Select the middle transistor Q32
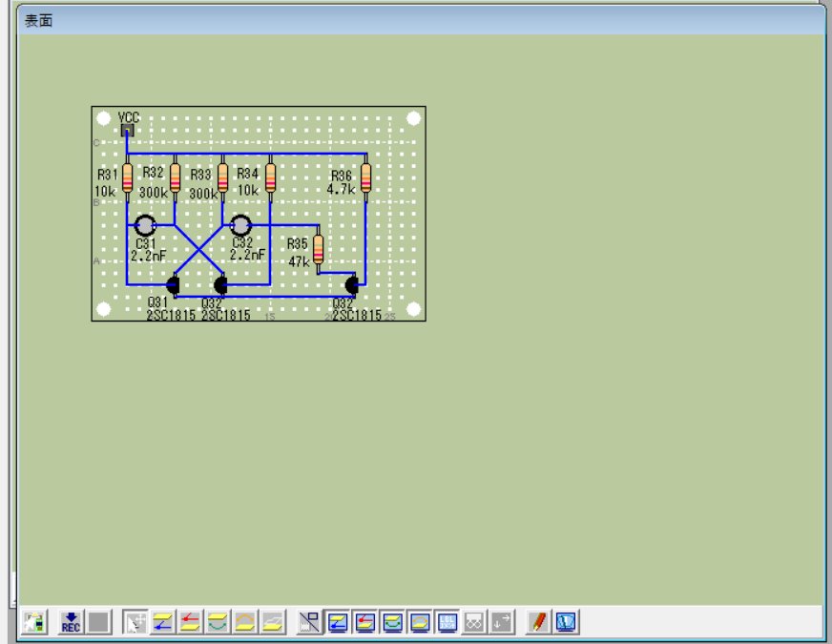This screenshot has height=644, width=832. (x=220, y=285)
